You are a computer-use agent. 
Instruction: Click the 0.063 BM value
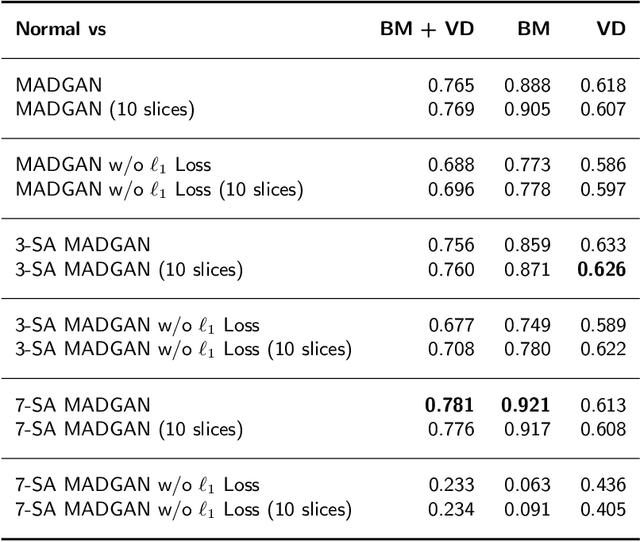coord(527,485)
